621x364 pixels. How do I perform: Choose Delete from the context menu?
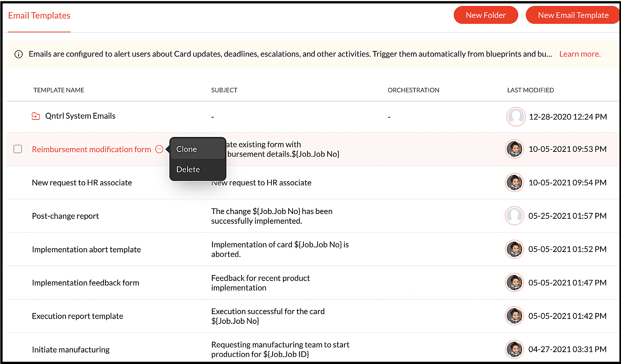pyautogui.click(x=188, y=169)
